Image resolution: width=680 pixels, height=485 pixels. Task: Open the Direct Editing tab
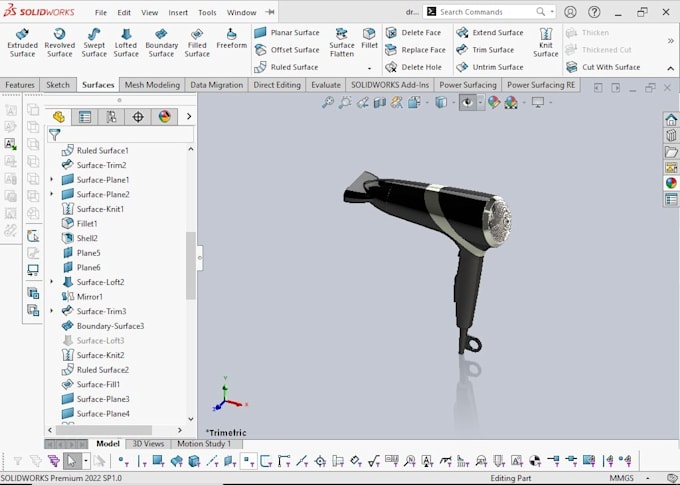pyautogui.click(x=277, y=85)
